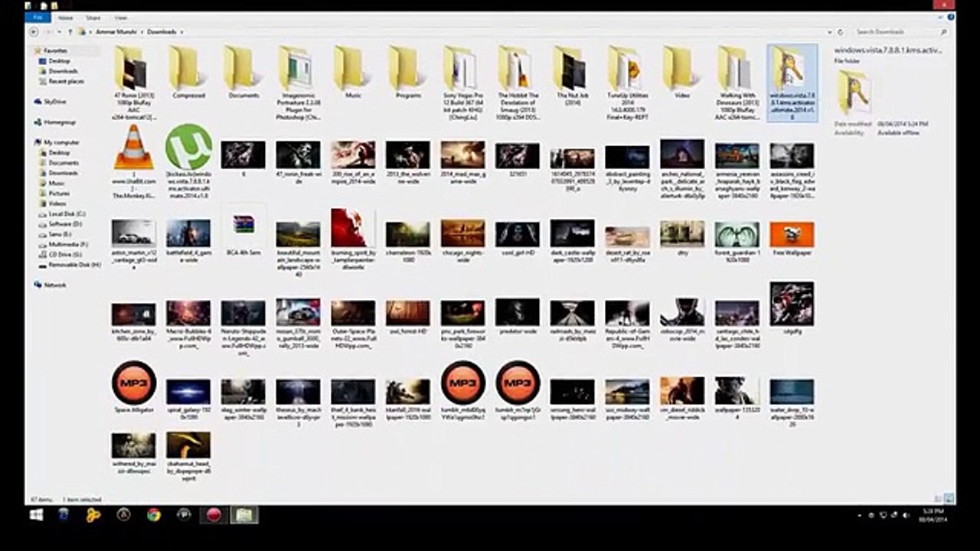Select the BCA 4th Sem RAR archive
980x551 pixels.
[x=243, y=231]
